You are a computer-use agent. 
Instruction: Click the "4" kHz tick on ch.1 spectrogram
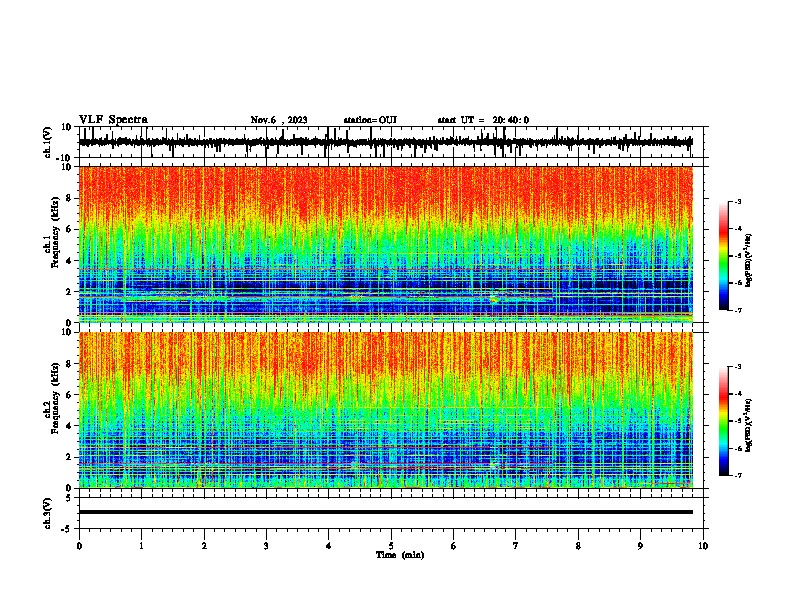[69, 261]
